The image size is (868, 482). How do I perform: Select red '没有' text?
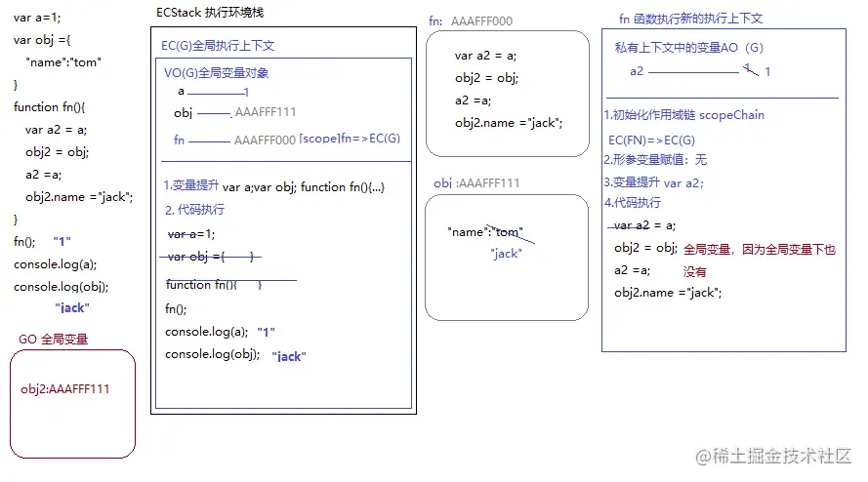695,271
